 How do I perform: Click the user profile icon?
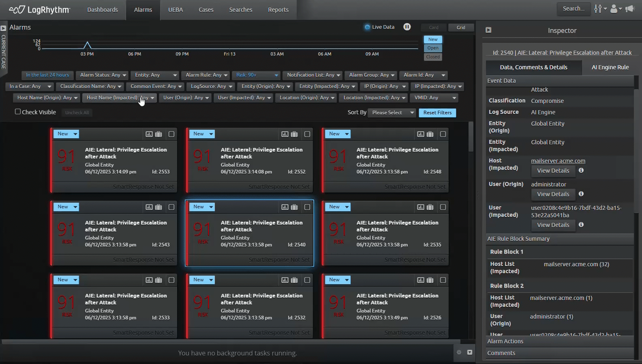pos(614,9)
